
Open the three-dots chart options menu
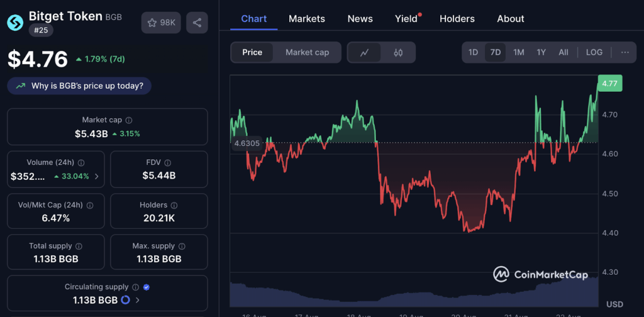[x=625, y=52]
